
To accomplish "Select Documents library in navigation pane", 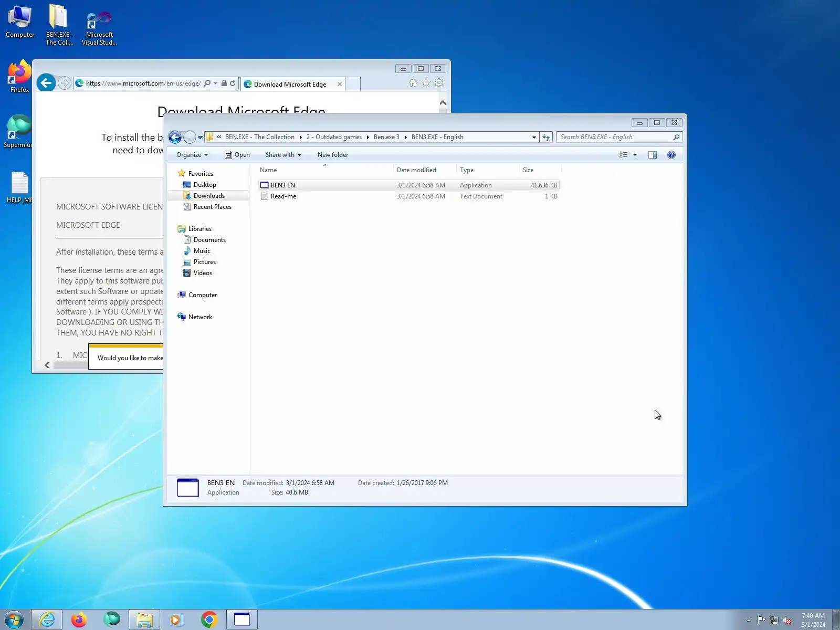I will (209, 240).
